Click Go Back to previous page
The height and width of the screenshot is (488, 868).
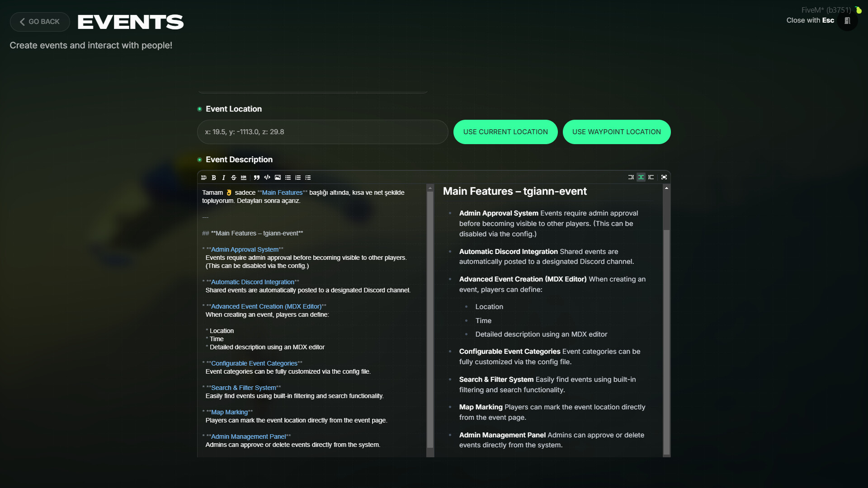pyautogui.click(x=40, y=22)
